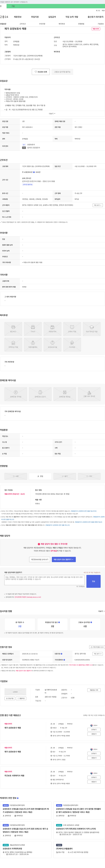The height and width of the screenshot is (868, 105).
Task: Click the 로그인 link at top
Action: [98, 10]
